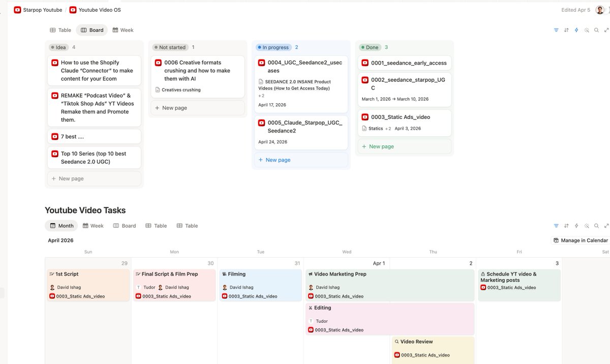Switch to Week tab next to top Board tab
Screen dimensions: 610x364
123,30
